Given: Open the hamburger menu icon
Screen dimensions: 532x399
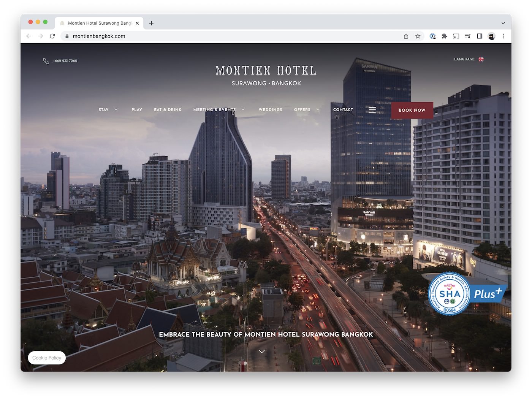Looking at the screenshot, I should coord(372,110).
